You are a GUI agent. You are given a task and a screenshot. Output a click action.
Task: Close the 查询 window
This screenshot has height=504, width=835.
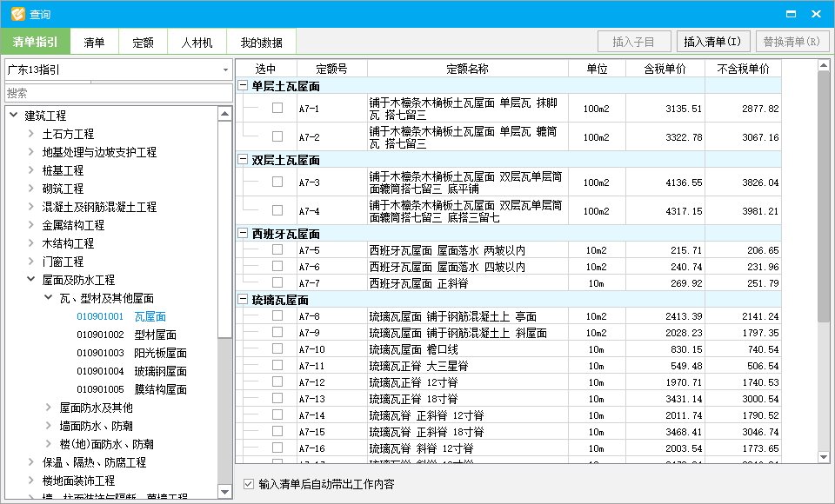pos(816,14)
